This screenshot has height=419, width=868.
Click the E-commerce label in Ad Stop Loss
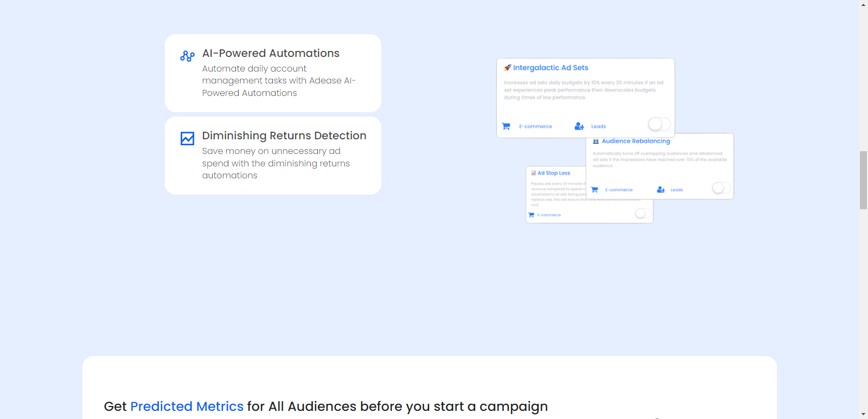click(549, 215)
